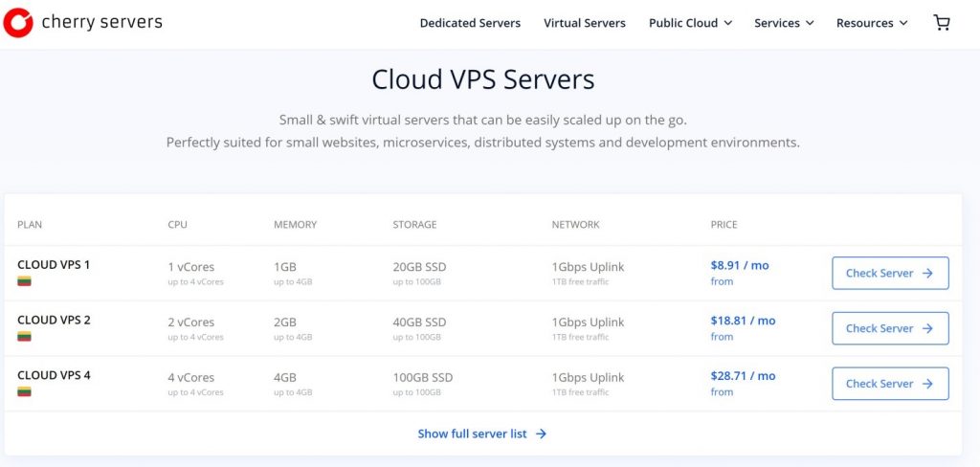Click the 4GB memory value for CLOUD VPS 4
Screen dimensions: 980x467
[x=285, y=378]
